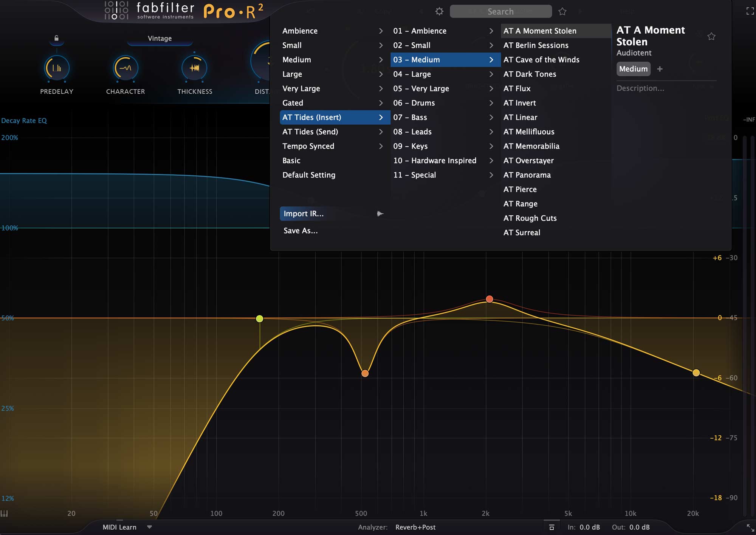The image size is (756, 535).
Task: Click the favorites star filter beside Search
Action: (x=562, y=11)
